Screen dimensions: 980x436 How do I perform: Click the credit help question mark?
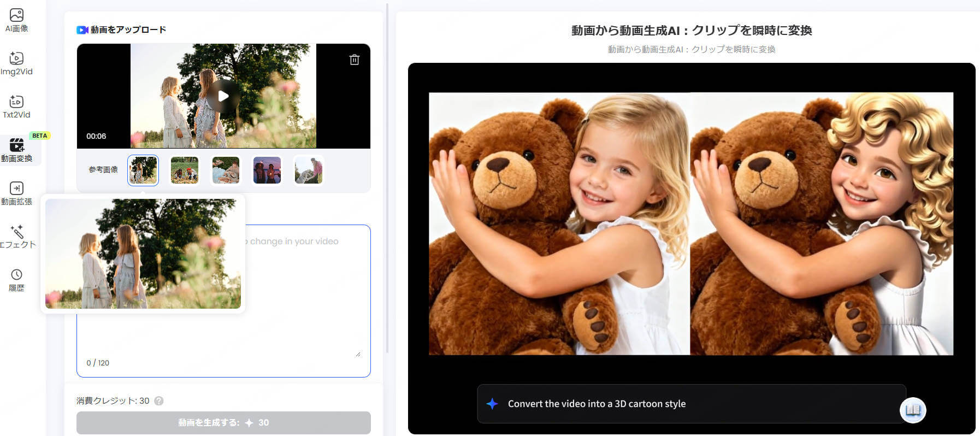[159, 400]
